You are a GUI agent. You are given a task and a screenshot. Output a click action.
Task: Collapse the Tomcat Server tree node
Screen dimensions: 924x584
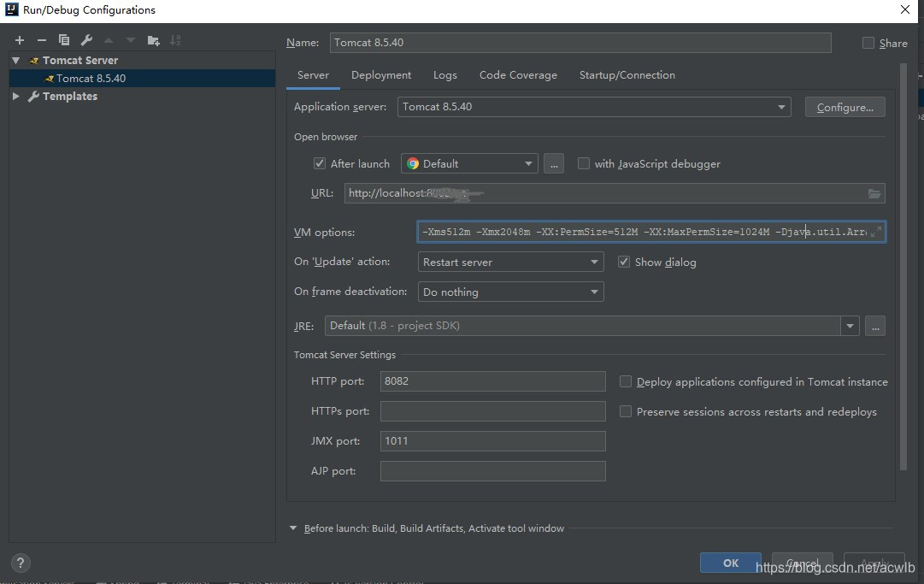(16, 60)
